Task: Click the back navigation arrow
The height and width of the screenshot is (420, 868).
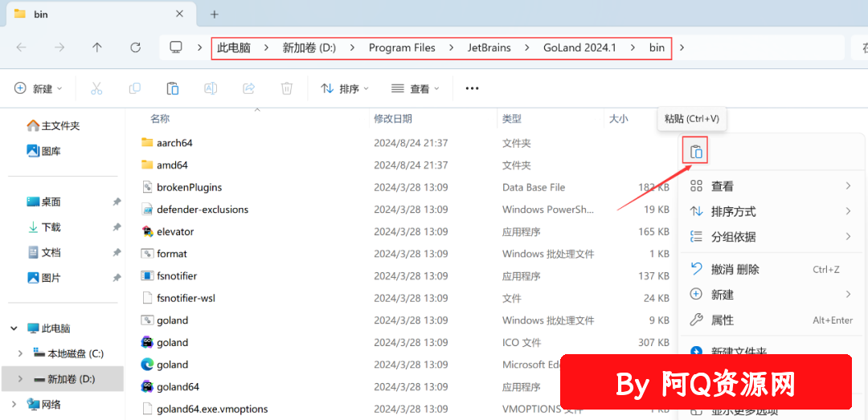Action: 21,47
